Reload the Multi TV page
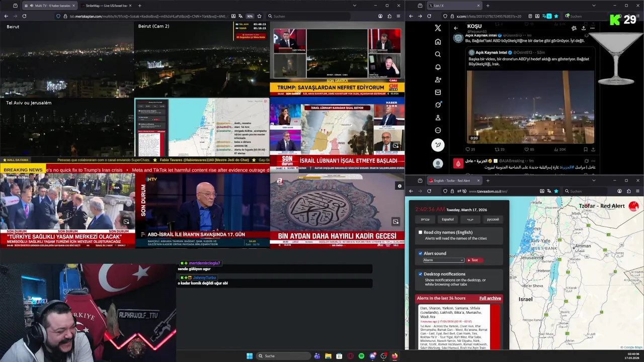Image resolution: width=644 pixels, height=362 pixels. (x=24, y=16)
